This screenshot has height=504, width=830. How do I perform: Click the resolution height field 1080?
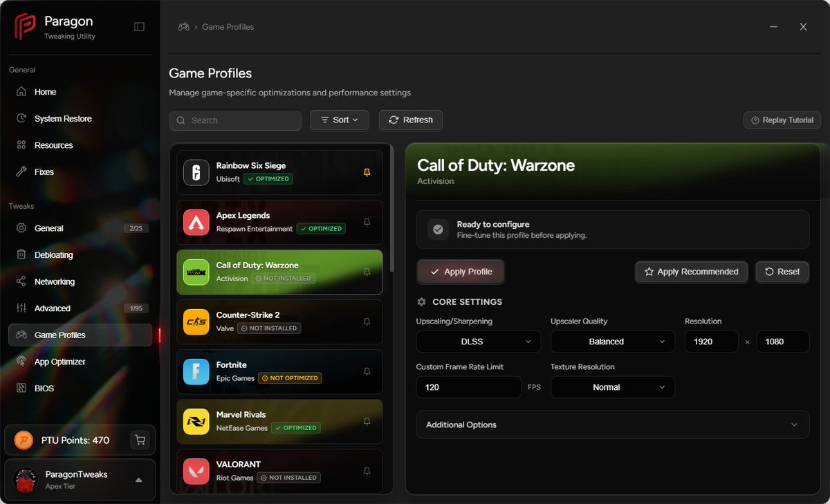pos(783,342)
